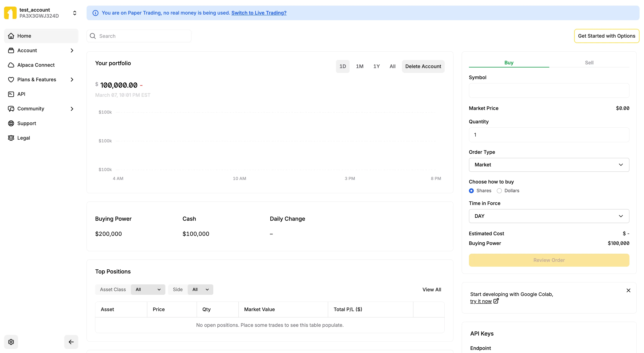
Task: Click inside the Symbol input field
Action: [x=549, y=90]
